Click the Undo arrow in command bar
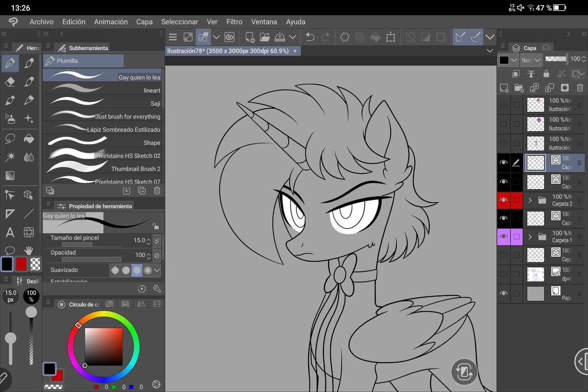 tap(310, 37)
